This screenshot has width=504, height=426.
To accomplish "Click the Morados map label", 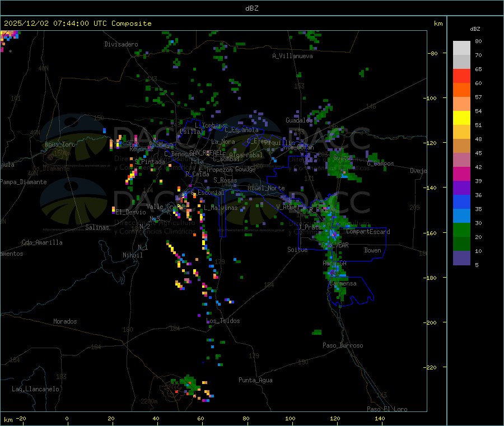I will 65,321.
